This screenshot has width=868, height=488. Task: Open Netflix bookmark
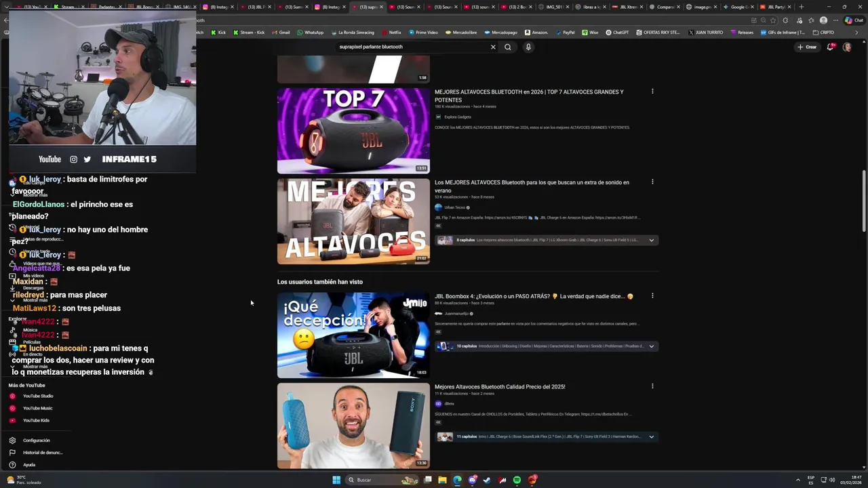pyautogui.click(x=391, y=33)
